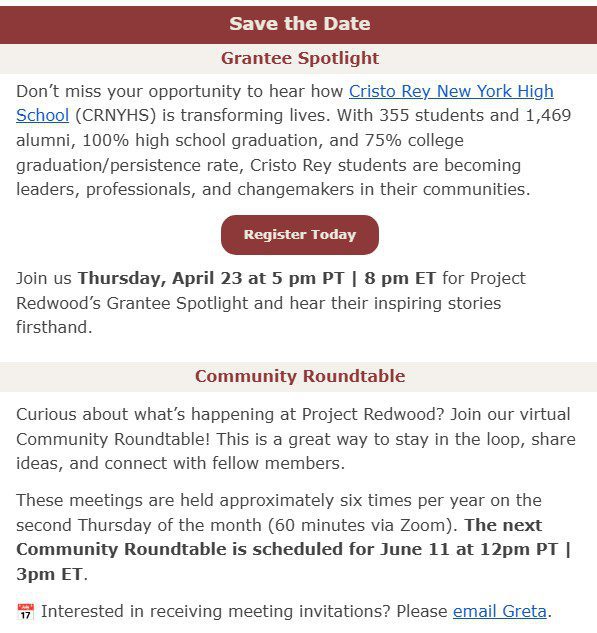Open the email Greta link

point(500,611)
